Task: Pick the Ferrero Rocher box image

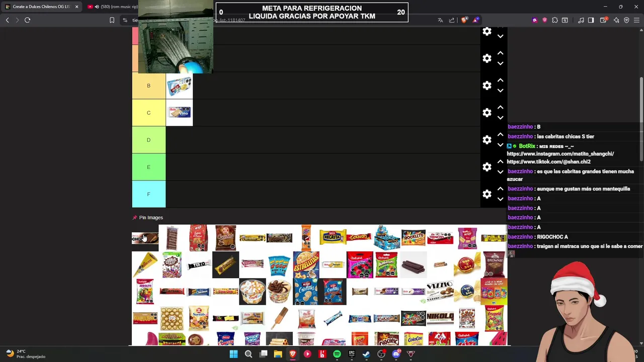Action: point(172,318)
